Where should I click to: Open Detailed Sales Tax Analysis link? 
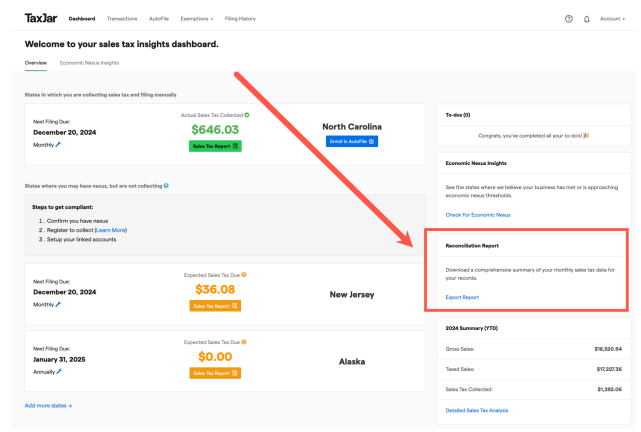tap(477, 410)
